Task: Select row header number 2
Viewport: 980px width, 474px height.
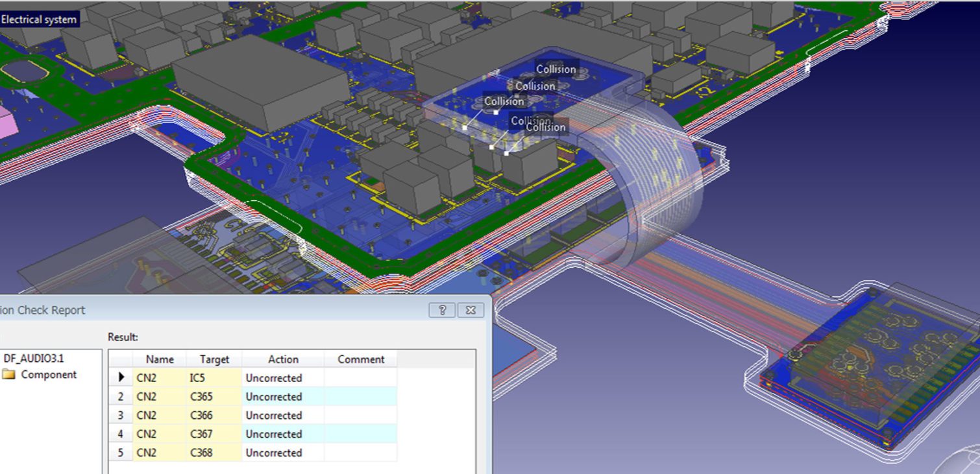Action: tap(121, 396)
